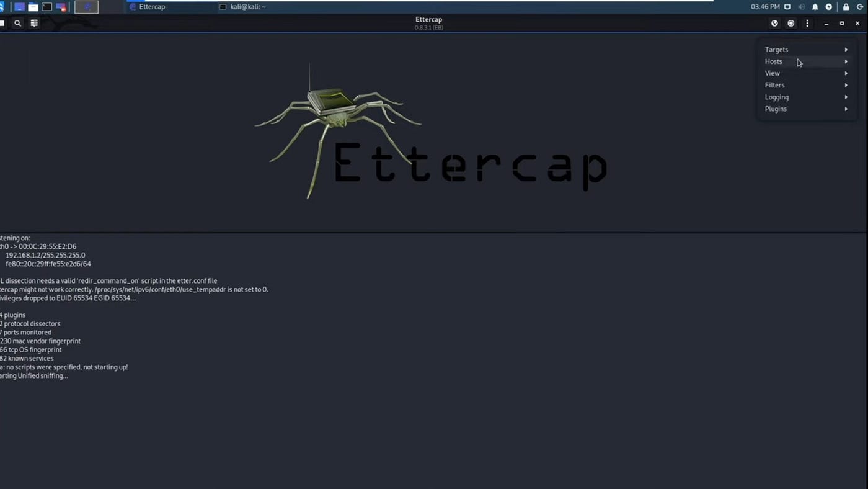Launch the terminal emulator panel icon
The image size is (868, 489).
pyautogui.click(x=46, y=7)
